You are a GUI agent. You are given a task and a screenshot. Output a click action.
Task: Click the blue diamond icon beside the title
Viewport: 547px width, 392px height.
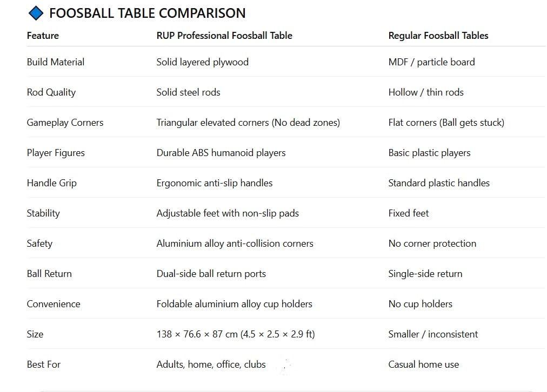[36, 13]
